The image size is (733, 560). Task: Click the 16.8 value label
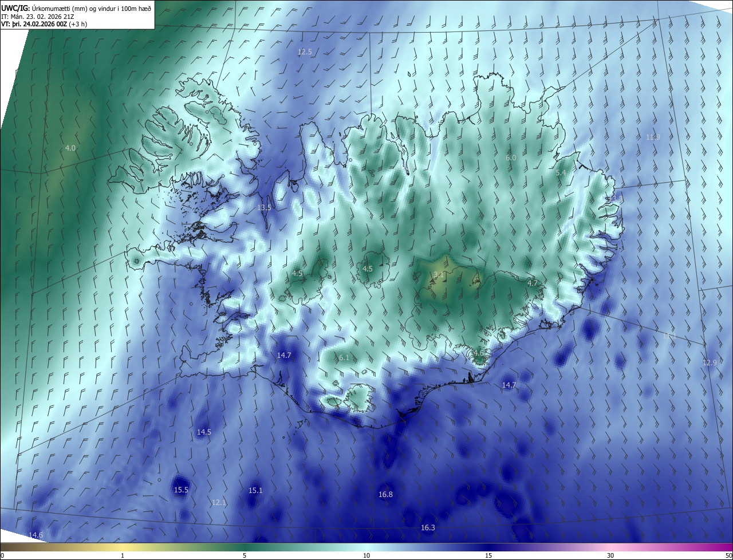pos(385,494)
